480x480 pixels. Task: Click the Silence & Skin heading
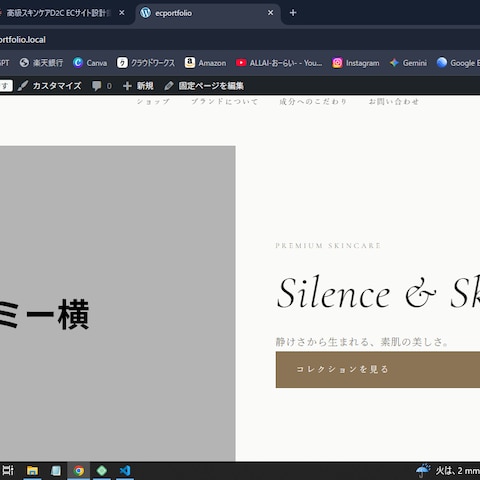(x=378, y=293)
